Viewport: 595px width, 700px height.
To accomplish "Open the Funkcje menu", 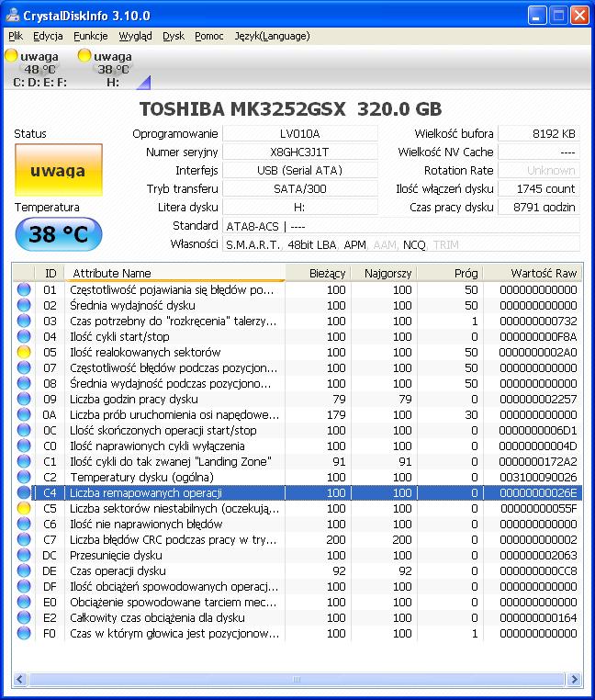I will coord(91,36).
